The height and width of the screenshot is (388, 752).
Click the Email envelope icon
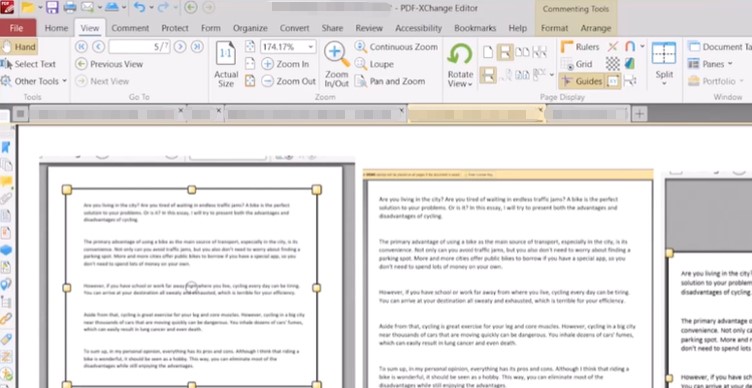(87, 7)
